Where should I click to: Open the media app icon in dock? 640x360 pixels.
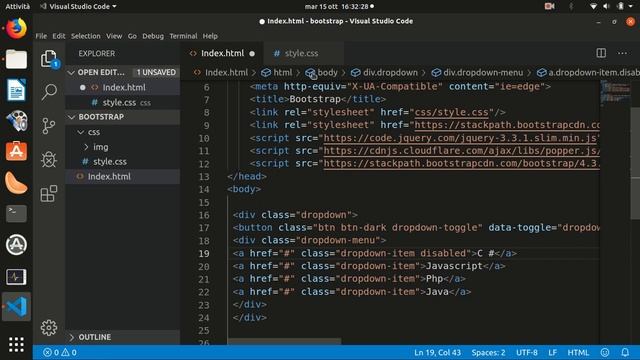coord(16,121)
